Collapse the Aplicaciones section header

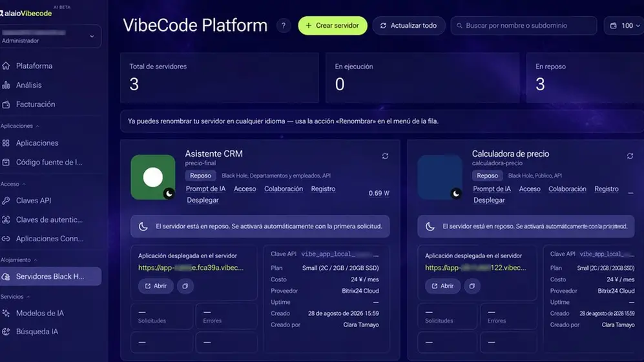coord(20,126)
